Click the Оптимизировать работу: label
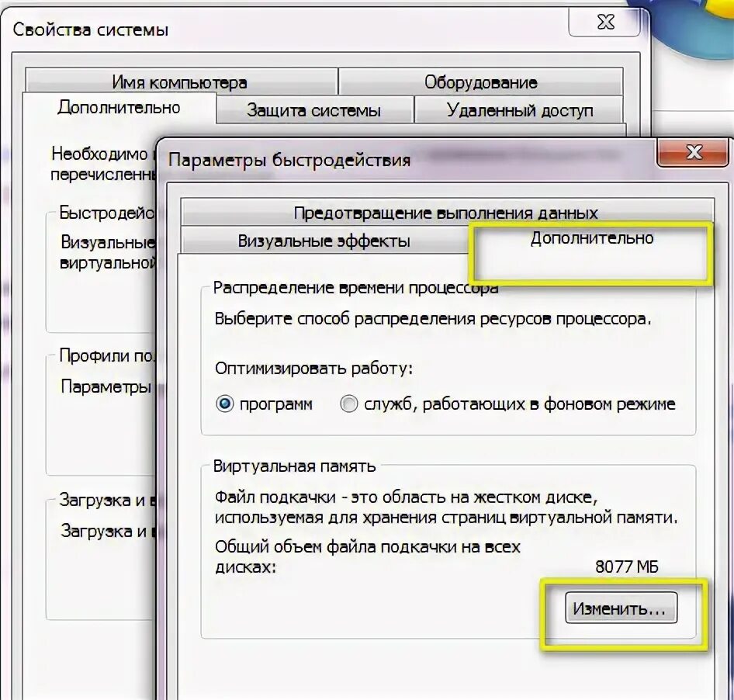 click(x=314, y=369)
